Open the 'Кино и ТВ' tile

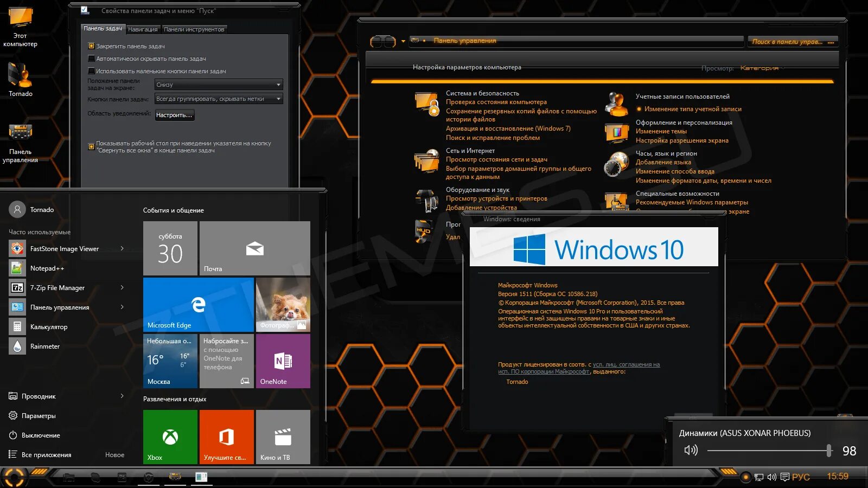click(283, 437)
